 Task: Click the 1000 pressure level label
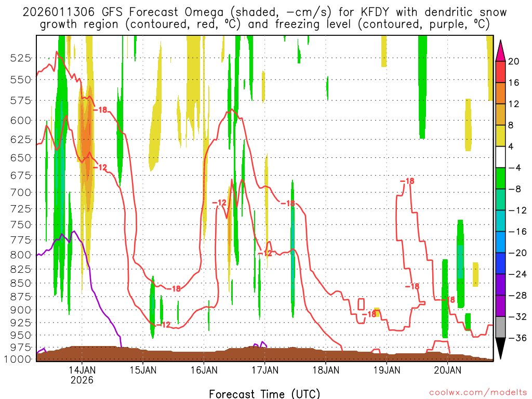click(x=18, y=360)
